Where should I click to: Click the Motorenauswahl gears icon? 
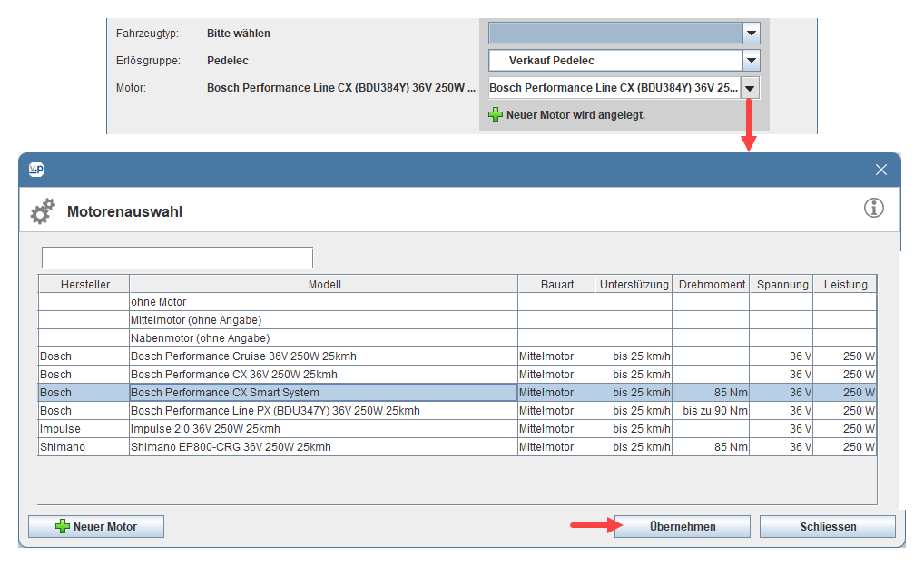point(43,210)
